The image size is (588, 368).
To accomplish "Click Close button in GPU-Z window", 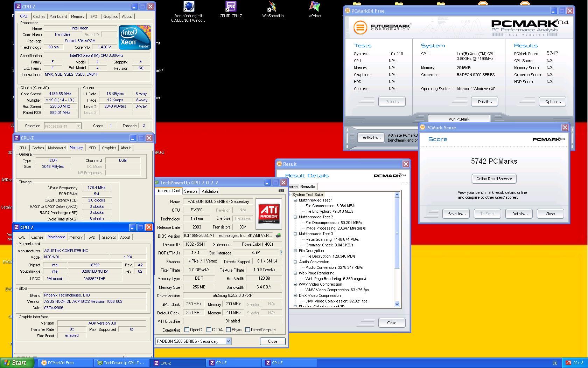I will click(272, 341).
